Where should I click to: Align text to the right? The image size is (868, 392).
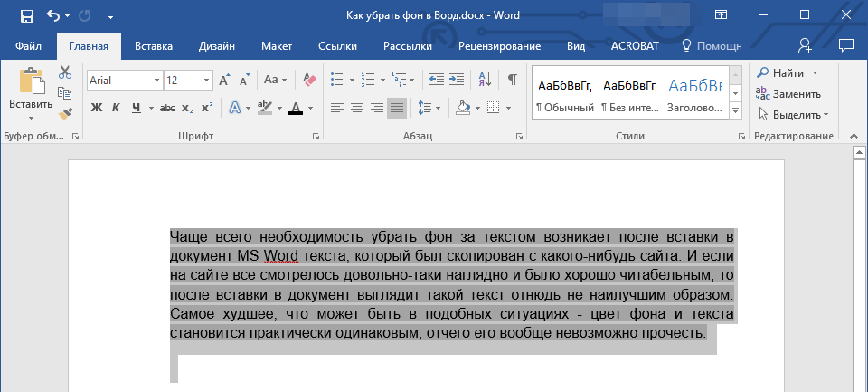click(x=377, y=108)
